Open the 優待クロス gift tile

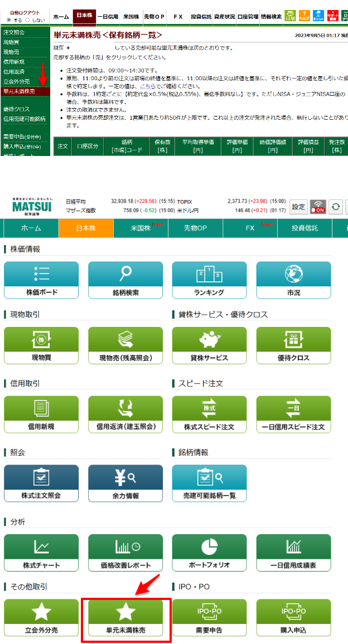(294, 345)
